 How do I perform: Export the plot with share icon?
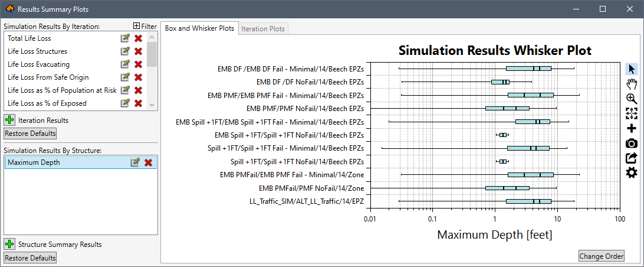pyautogui.click(x=631, y=158)
